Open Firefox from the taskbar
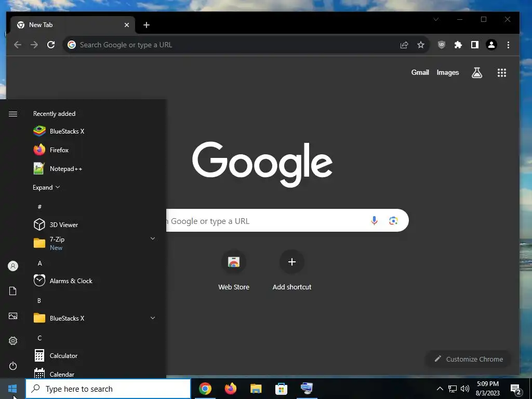 (x=230, y=389)
